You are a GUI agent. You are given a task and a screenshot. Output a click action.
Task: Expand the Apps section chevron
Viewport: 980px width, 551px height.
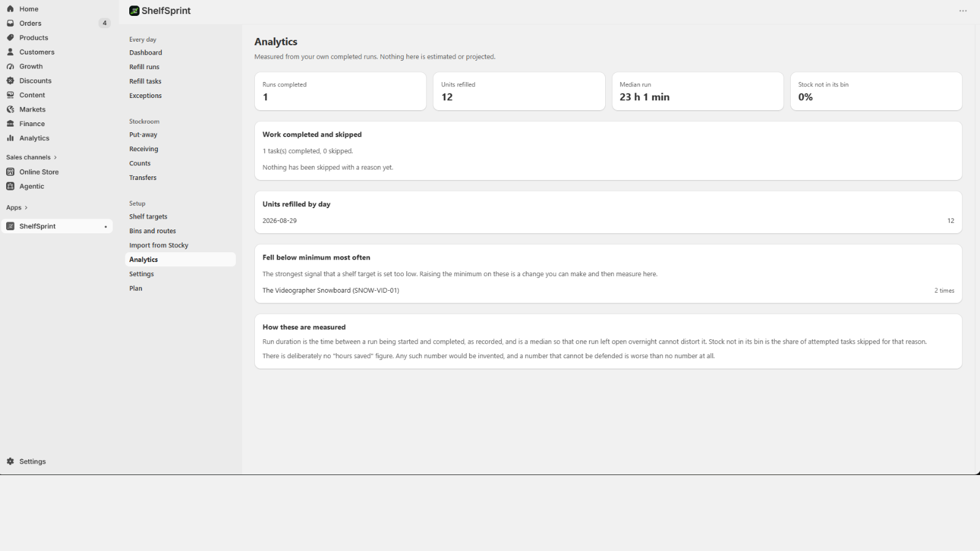coord(26,208)
